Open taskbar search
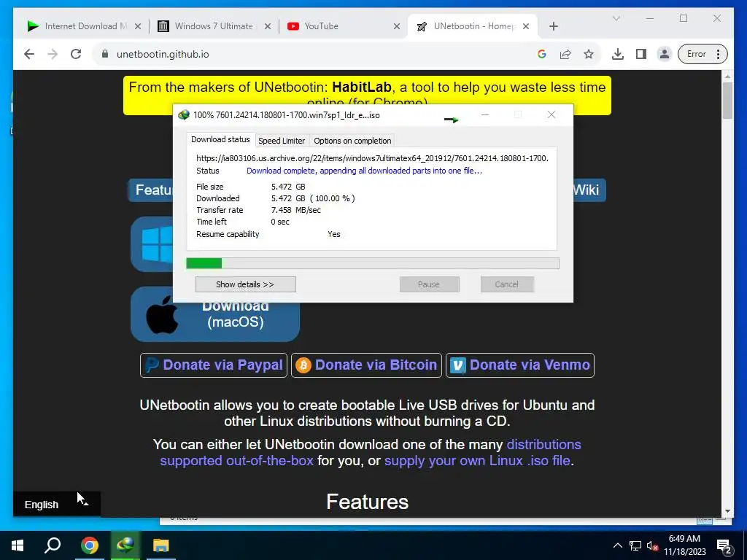 tap(53, 545)
